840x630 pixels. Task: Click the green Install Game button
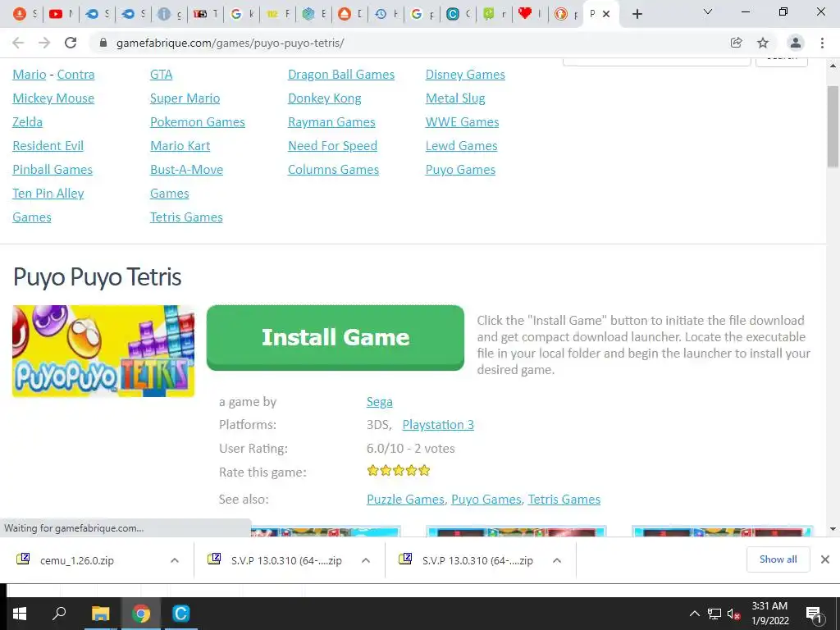click(336, 337)
